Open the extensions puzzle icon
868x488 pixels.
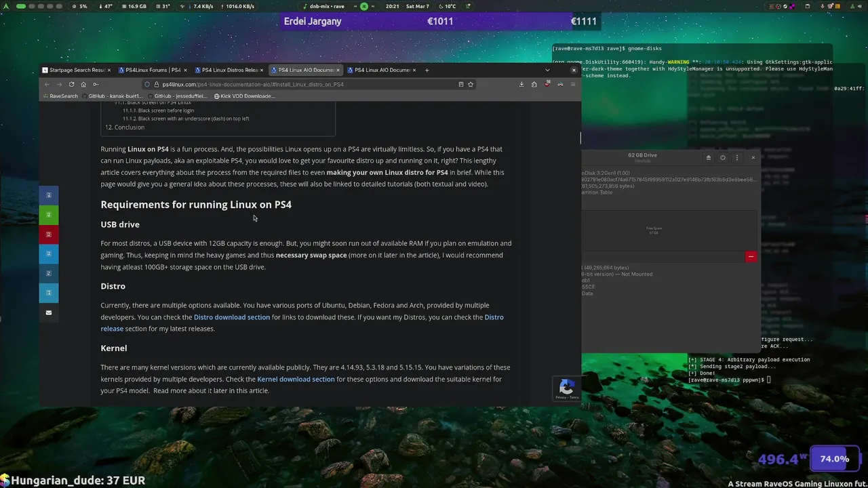click(x=534, y=84)
